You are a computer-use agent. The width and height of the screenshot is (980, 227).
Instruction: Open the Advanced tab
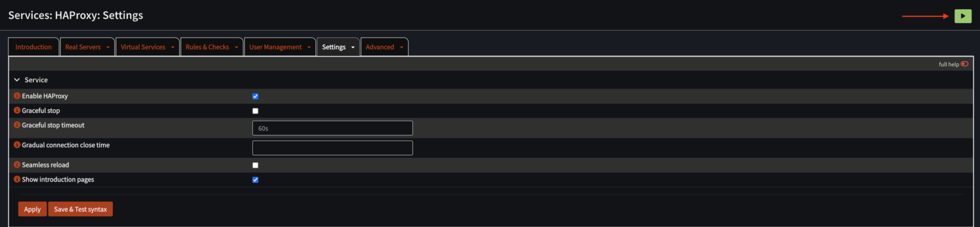click(384, 47)
